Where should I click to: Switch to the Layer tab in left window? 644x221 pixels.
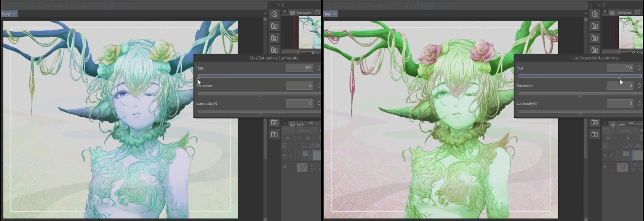pyautogui.click(x=297, y=124)
